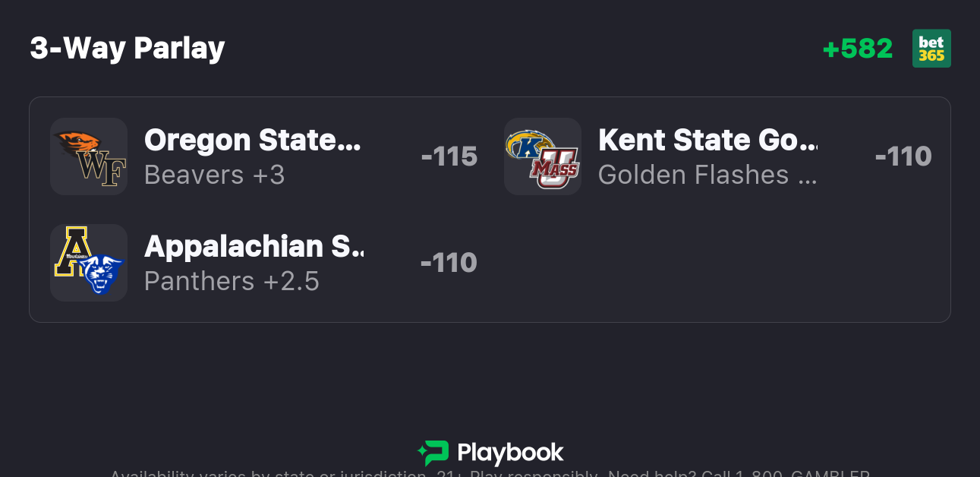Open the Kent State Golden Flashes title
980x477 pixels.
pos(707,141)
